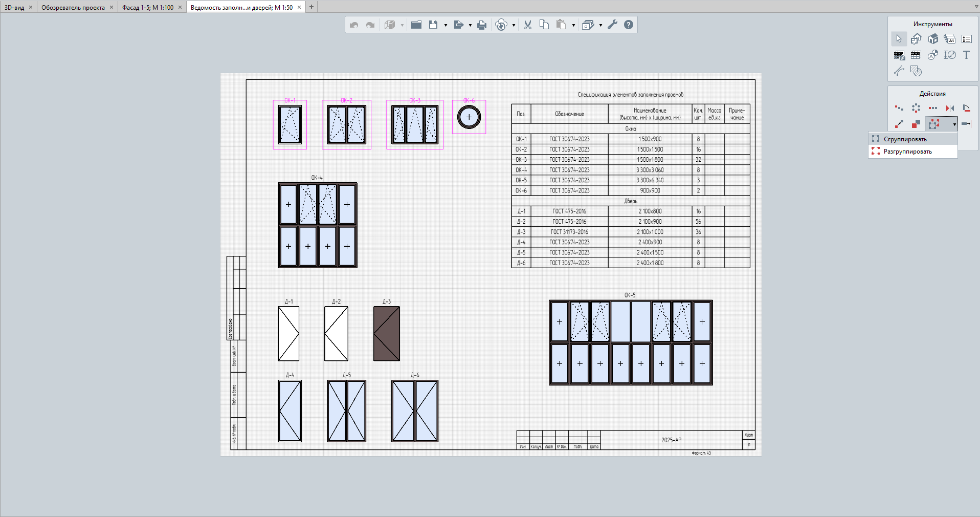The image size is (980, 517).
Task: Click the copy-along-direction action icon
Action: [899, 108]
